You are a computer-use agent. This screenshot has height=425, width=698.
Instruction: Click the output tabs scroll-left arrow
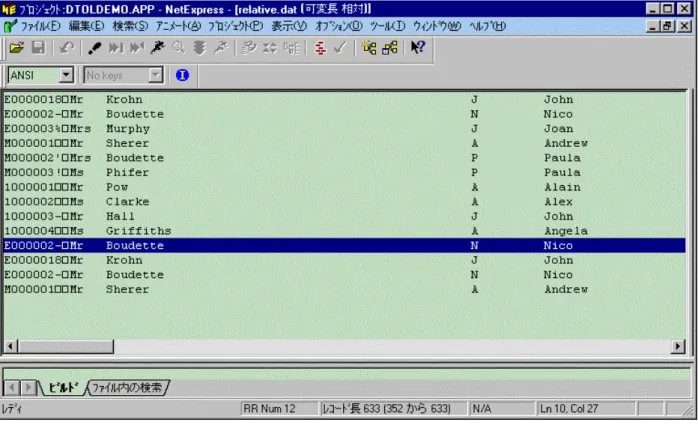tap(12, 388)
